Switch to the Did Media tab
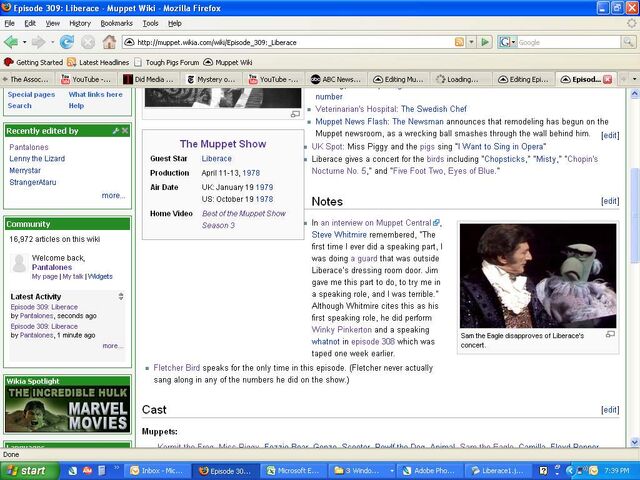Screen dimensions: 640x480 tap(149, 79)
